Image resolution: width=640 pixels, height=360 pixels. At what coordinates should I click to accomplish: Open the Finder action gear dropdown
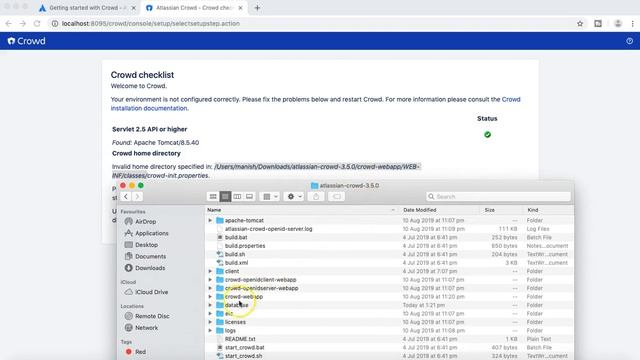(x=294, y=197)
